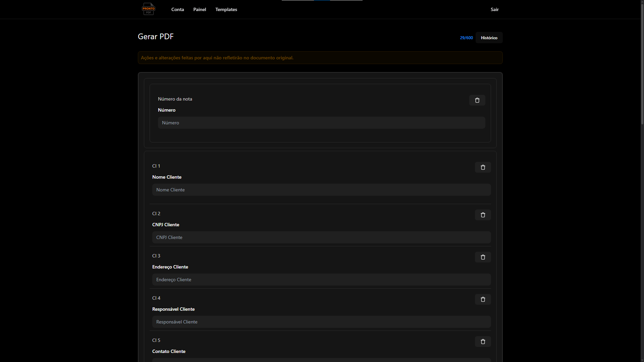Viewport: 644px width, 362px height.
Task: Open the Templates navigation link
Action: [226, 9]
